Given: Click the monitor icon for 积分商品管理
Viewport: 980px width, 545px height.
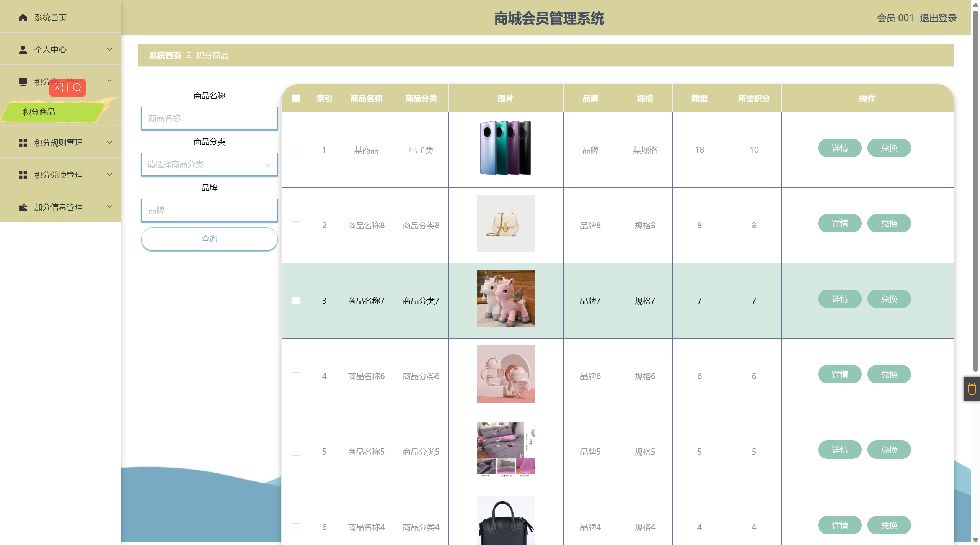Looking at the screenshot, I should pyautogui.click(x=23, y=82).
